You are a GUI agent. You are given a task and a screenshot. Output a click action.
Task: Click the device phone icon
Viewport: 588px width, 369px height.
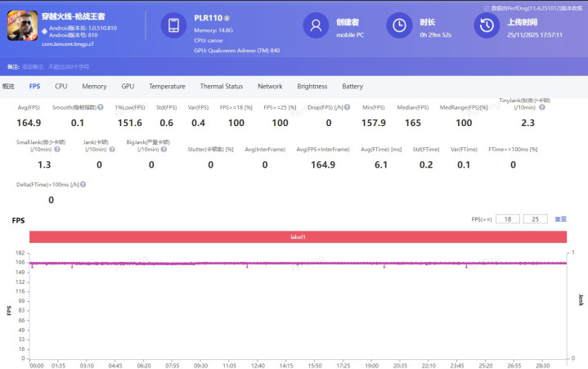coord(173,25)
